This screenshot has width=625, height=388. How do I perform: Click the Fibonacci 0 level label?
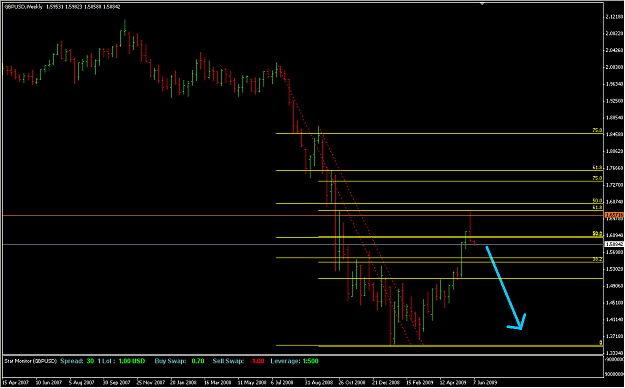[x=600, y=343]
